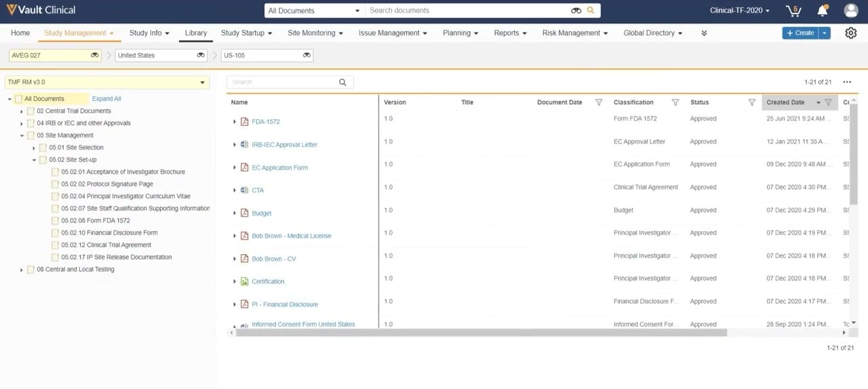Click document icon beside IRB-IEC Approval Letter
The height and width of the screenshot is (389, 868).
(245, 144)
